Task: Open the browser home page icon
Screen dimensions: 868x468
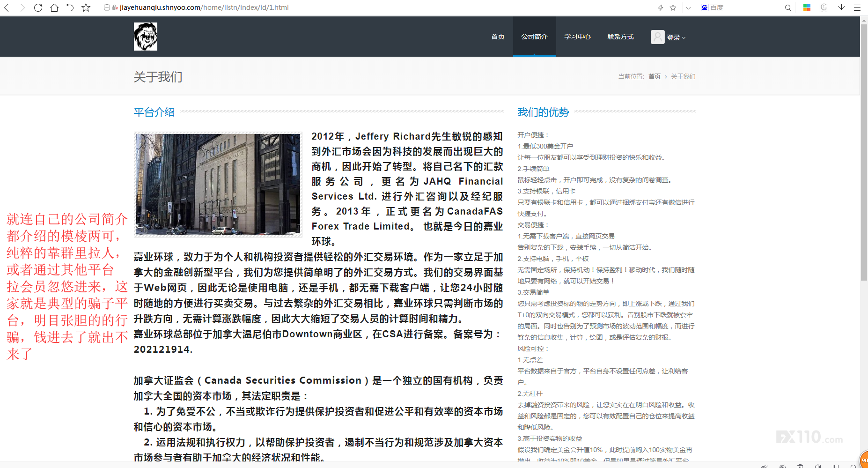Action: (x=54, y=7)
